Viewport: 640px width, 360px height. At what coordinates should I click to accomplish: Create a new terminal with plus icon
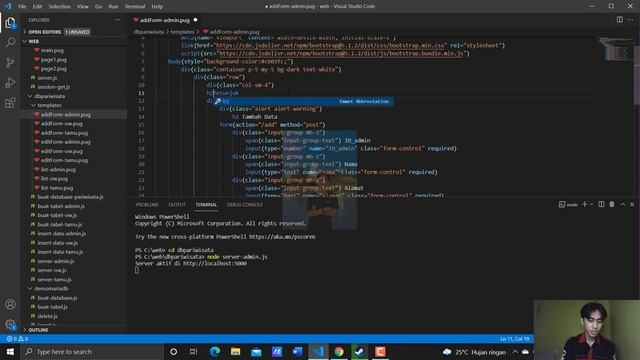pos(584,204)
